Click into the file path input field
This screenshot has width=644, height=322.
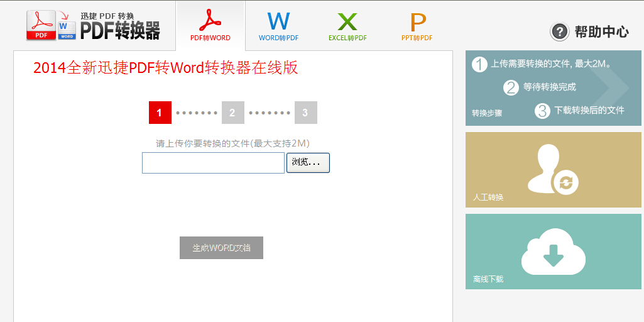(213, 163)
